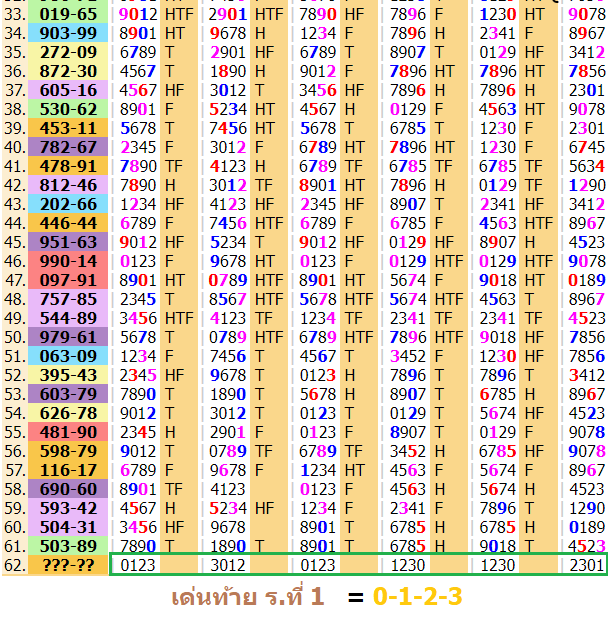Click the 3412 cell in row 35
This screenshot has height=626, width=608.
coord(586,52)
